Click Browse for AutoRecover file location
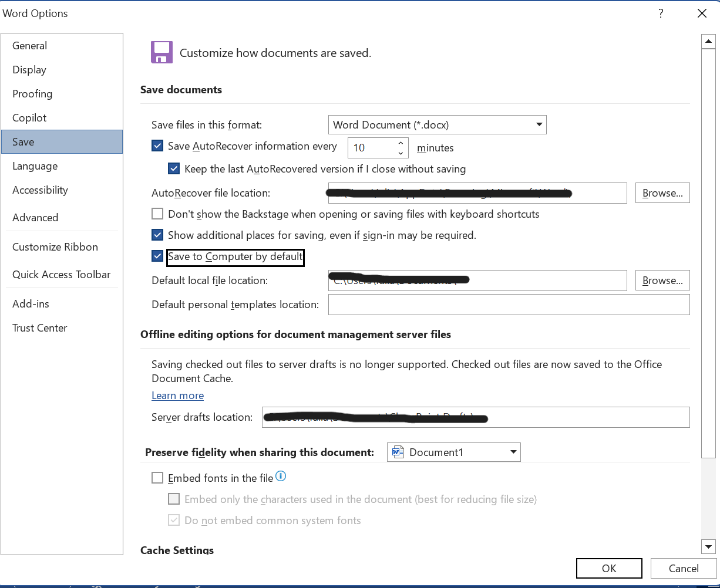The width and height of the screenshot is (720, 588). click(x=662, y=193)
